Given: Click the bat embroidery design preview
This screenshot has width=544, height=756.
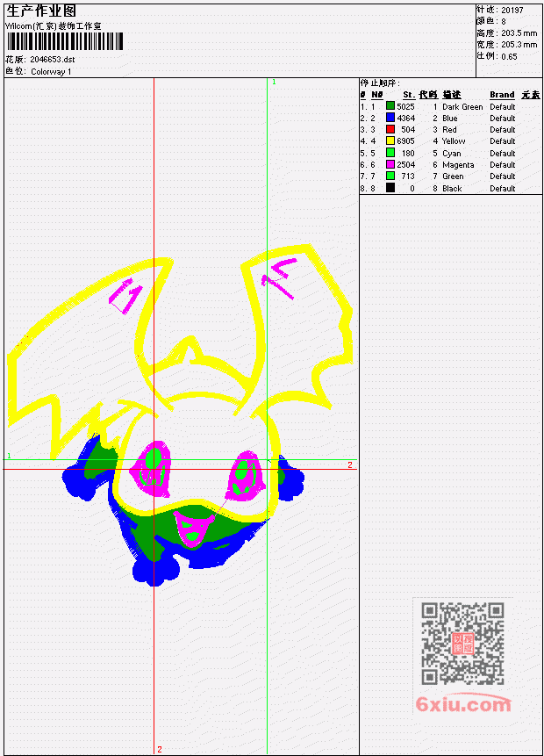Looking at the screenshot, I should 180,414.
